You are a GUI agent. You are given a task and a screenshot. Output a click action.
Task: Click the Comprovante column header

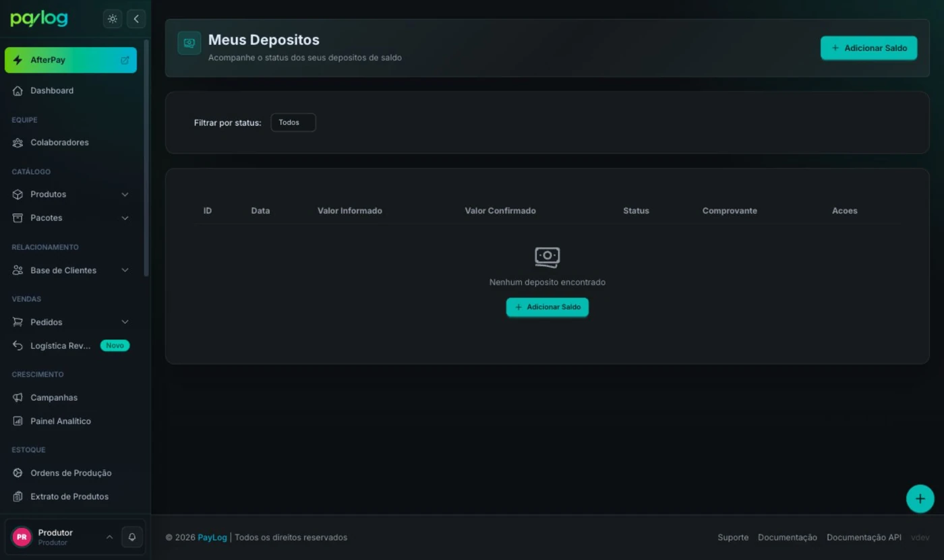(x=730, y=211)
